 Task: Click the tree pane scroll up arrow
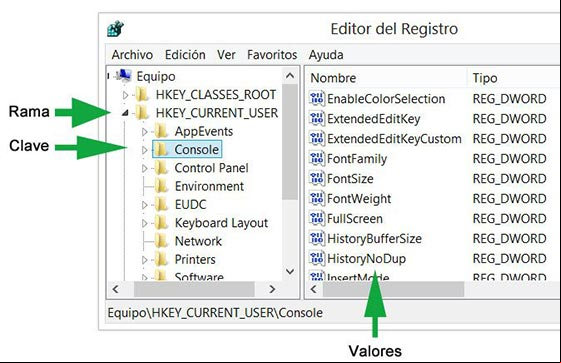[x=290, y=75]
